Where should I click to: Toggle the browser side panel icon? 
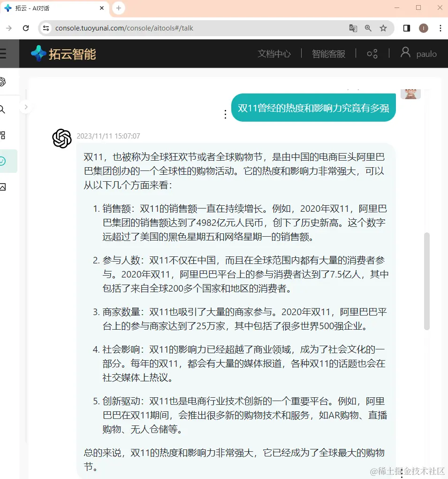(x=406, y=28)
